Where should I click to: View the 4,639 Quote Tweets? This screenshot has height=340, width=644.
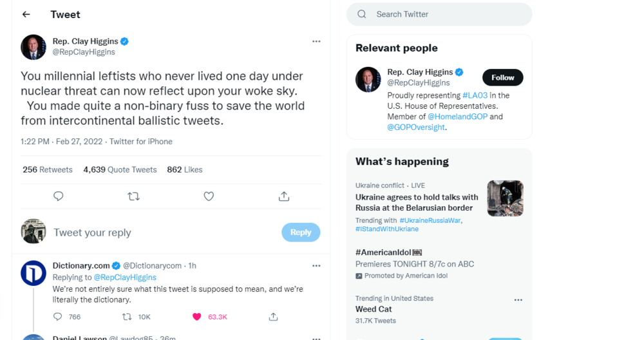120,170
